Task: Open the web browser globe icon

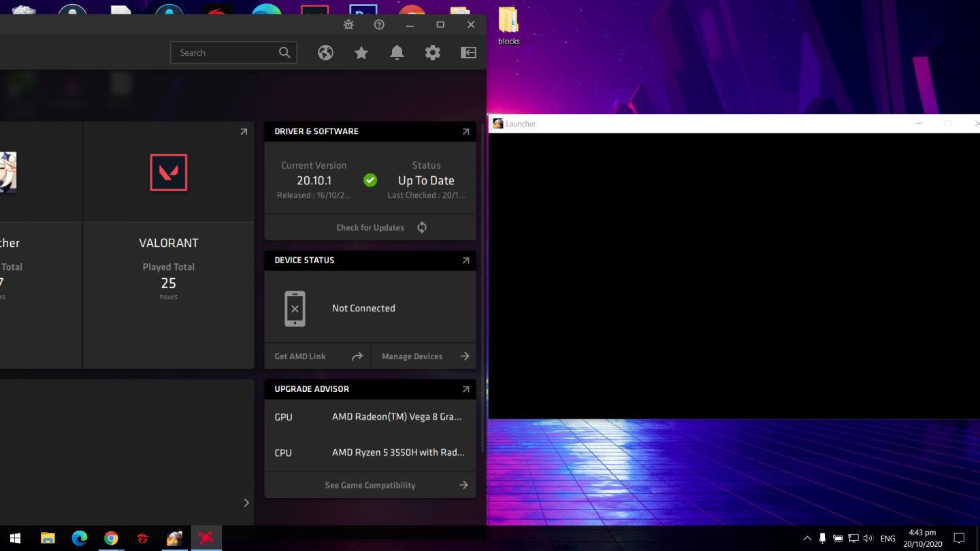Action: (x=325, y=52)
